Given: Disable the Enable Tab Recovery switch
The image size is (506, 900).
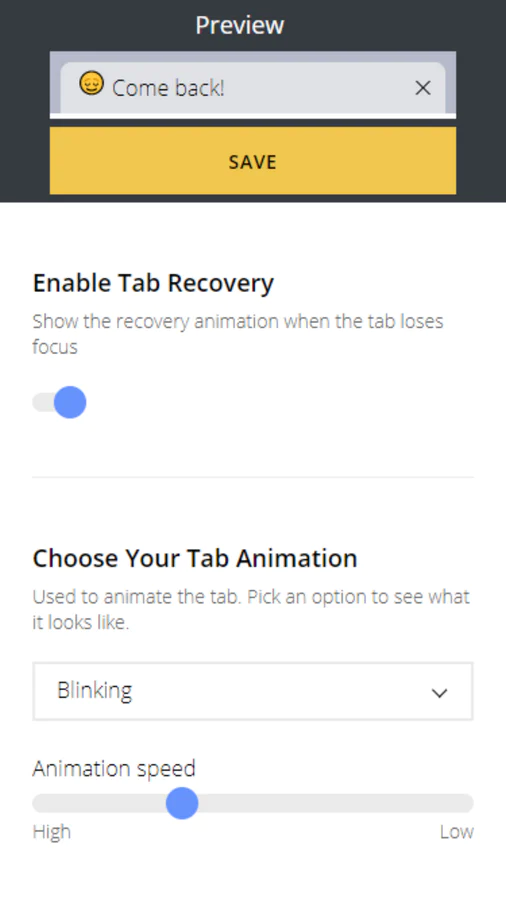Looking at the screenshot, I should coord(60,402).
